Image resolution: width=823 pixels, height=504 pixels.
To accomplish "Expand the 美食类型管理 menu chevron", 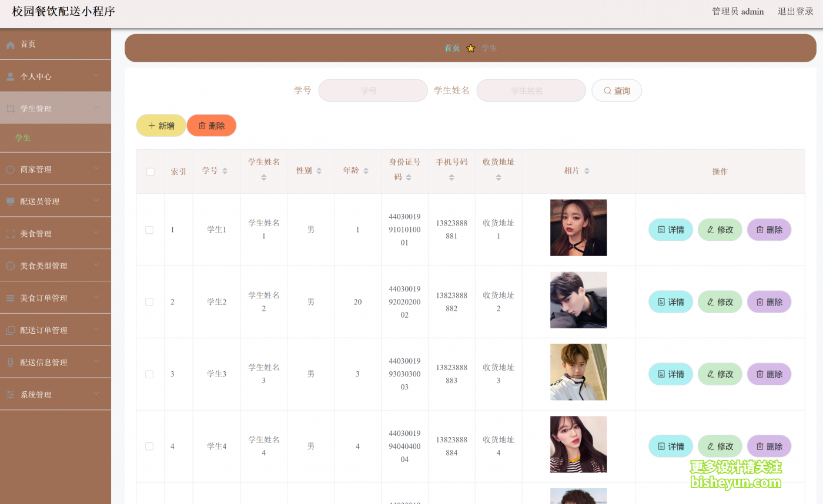I will click(x=96, y=265).
